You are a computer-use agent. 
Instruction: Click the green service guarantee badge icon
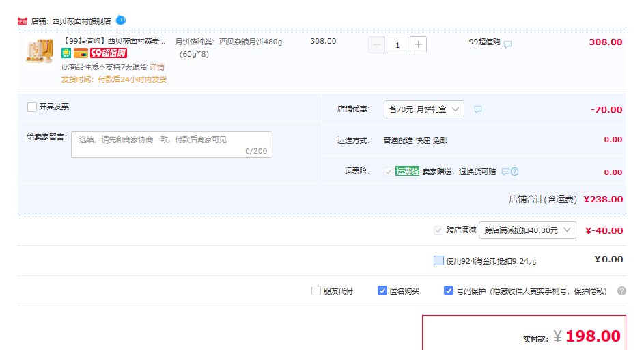(x=66, y=53)
